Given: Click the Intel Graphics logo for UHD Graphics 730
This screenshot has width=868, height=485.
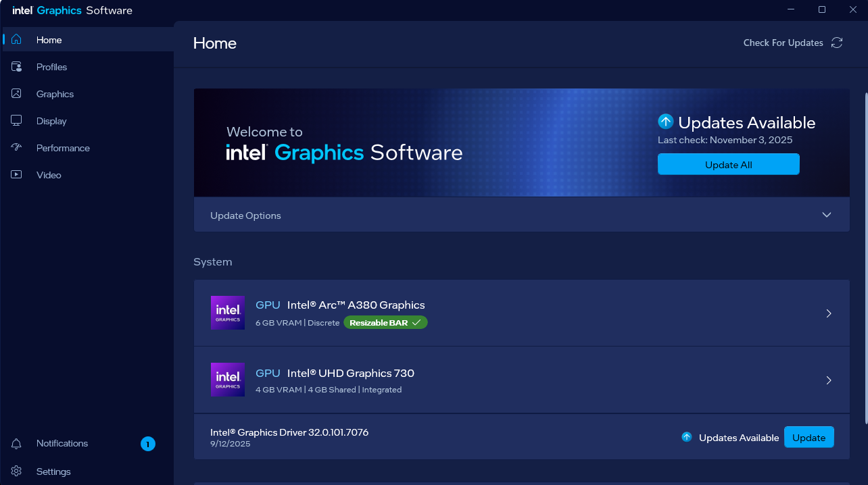Looking at the screenshot, I should point(228,380).
